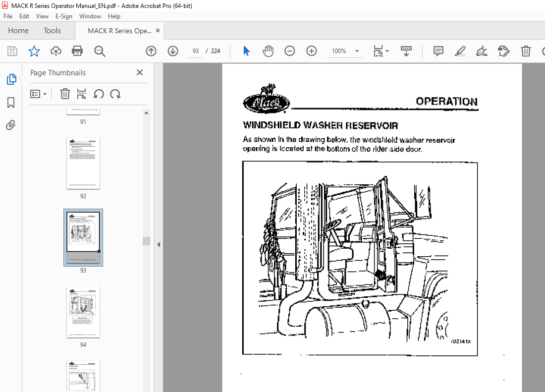The image size is (545, 392).
Task: Zoom out using the minus icon
Action: [290, 51]
